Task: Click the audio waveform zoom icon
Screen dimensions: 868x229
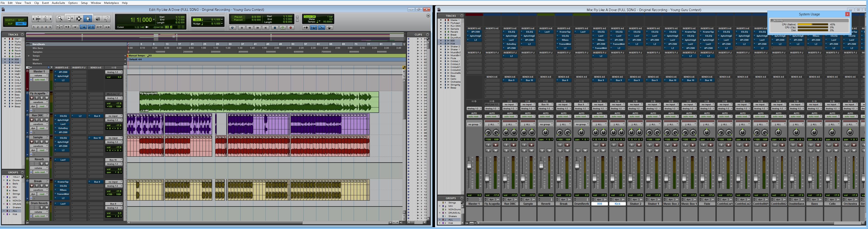Action: pos(38,19)
